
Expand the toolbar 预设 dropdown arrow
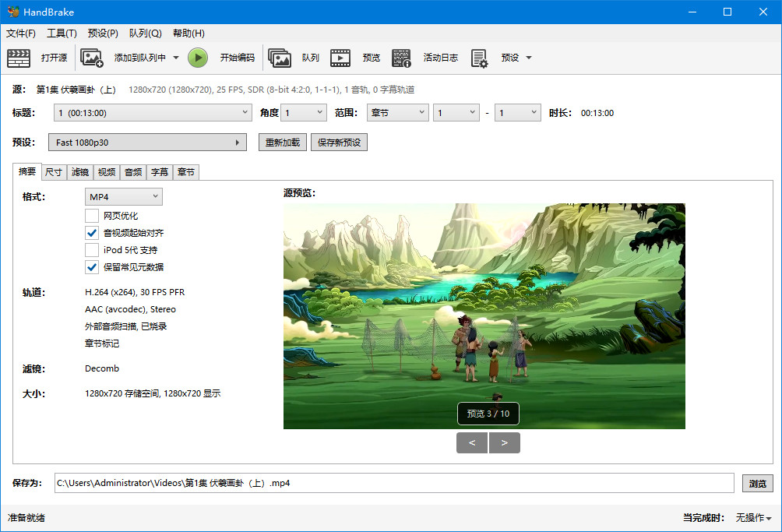tap(529, 58)
